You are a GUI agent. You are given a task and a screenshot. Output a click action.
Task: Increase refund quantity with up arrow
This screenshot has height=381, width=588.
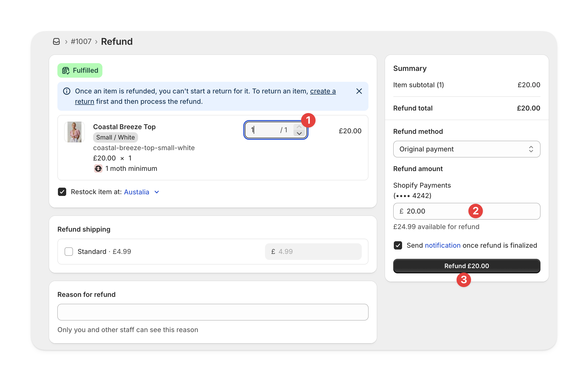click(299, 127)
